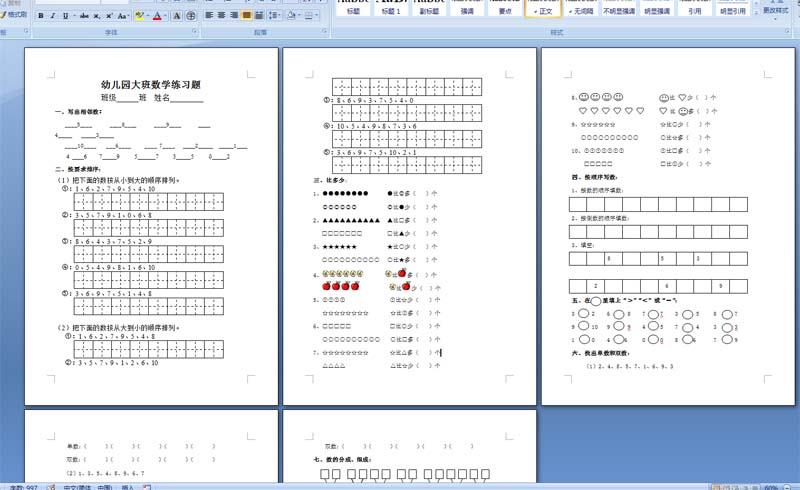Screen dimensions: 800x490
Task: Click the zoom percentage 60%
Action: [x=770, y=487]
